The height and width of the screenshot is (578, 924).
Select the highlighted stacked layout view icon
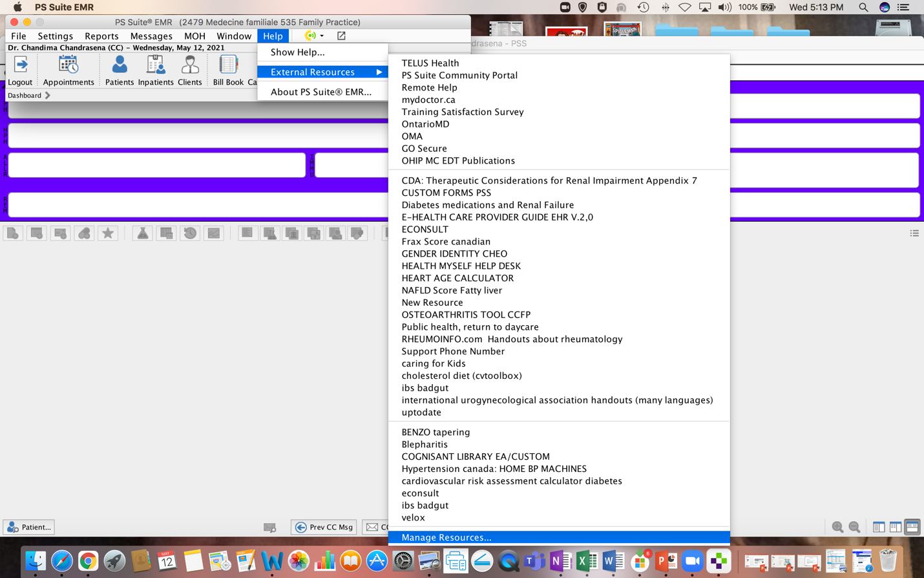coord(912,527)
